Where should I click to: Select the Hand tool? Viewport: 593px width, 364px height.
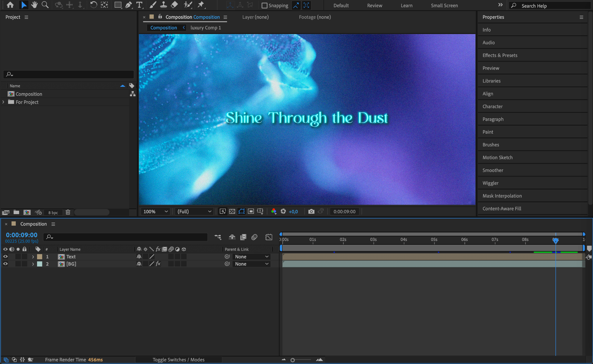pyautogui.click(x=34, y=5)
